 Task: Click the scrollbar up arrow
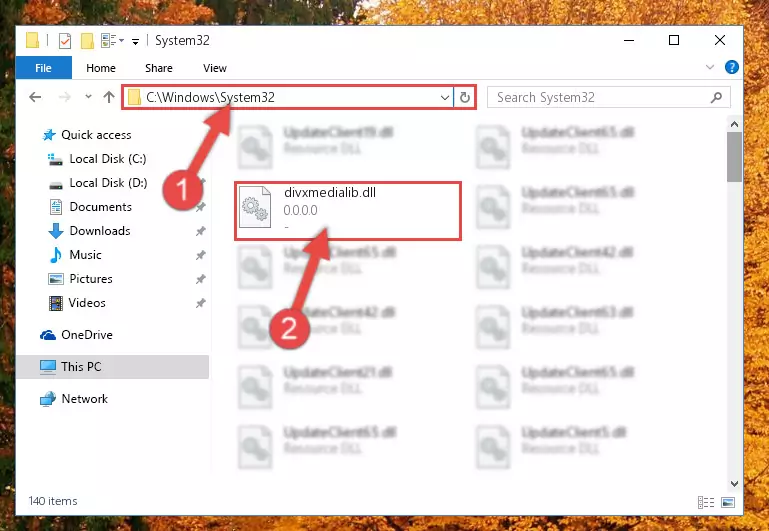click(x=734, y=125)
